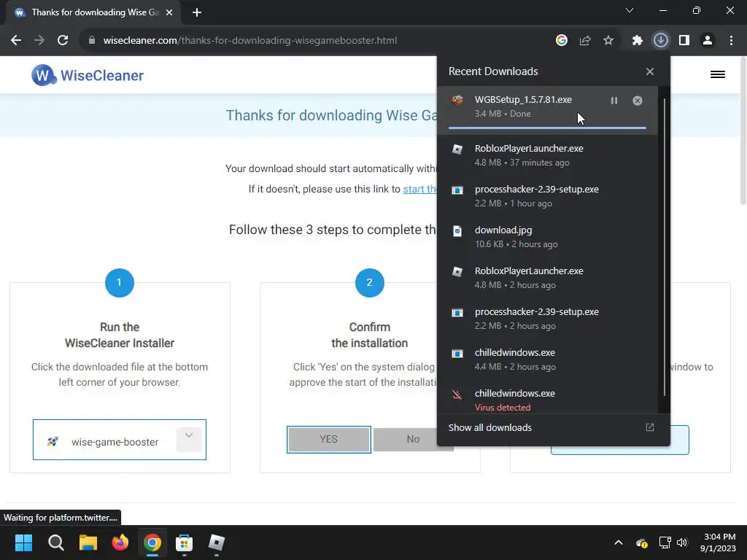The width and height of the screenshot is (747, 560).
Task: Click the site lock icon
Action: (91, 41)
